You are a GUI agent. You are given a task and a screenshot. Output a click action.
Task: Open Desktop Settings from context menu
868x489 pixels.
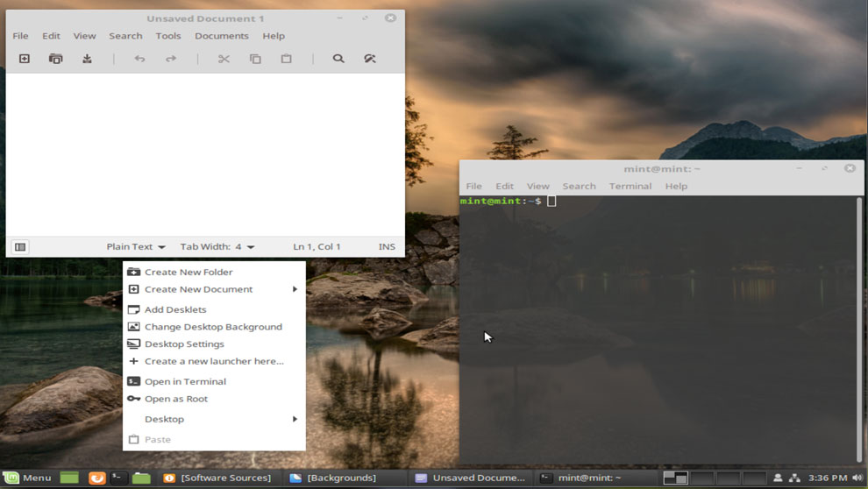tap(214, 344)
